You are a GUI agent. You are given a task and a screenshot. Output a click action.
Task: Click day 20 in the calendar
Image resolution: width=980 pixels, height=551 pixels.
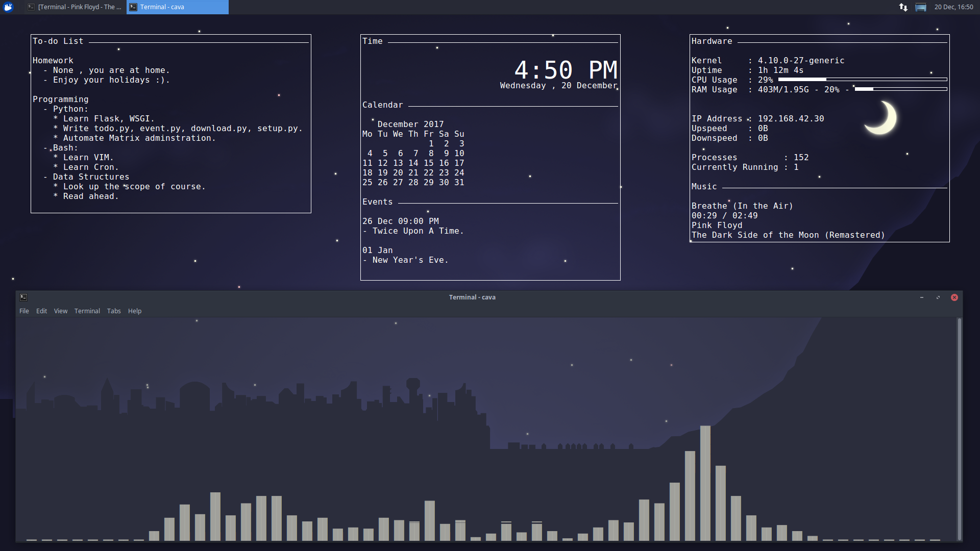398,173
